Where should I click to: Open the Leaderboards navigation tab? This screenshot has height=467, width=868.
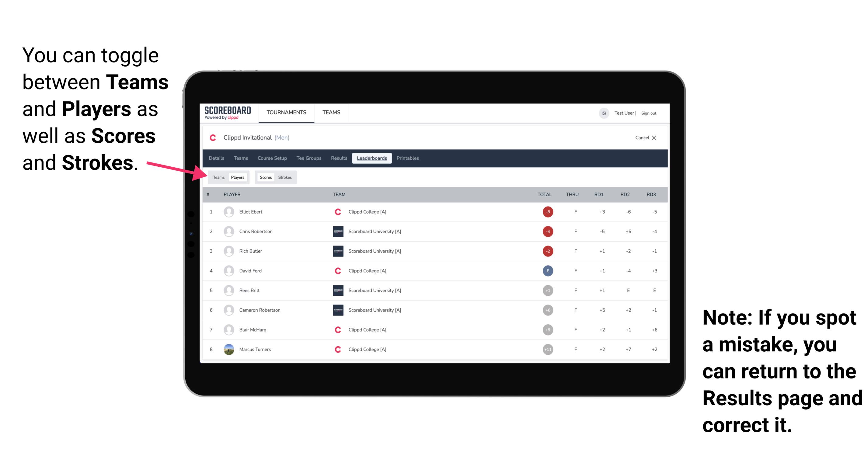[372, 158]
